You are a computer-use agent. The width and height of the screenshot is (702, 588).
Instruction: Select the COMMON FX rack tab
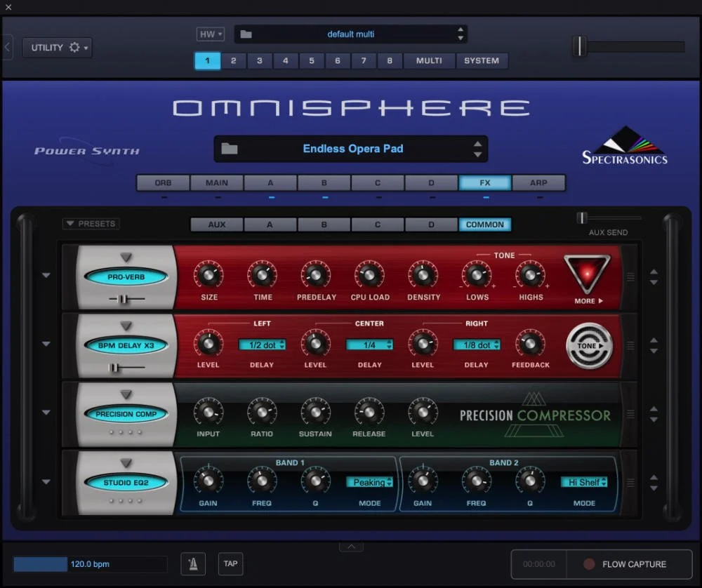pos(485,225)
